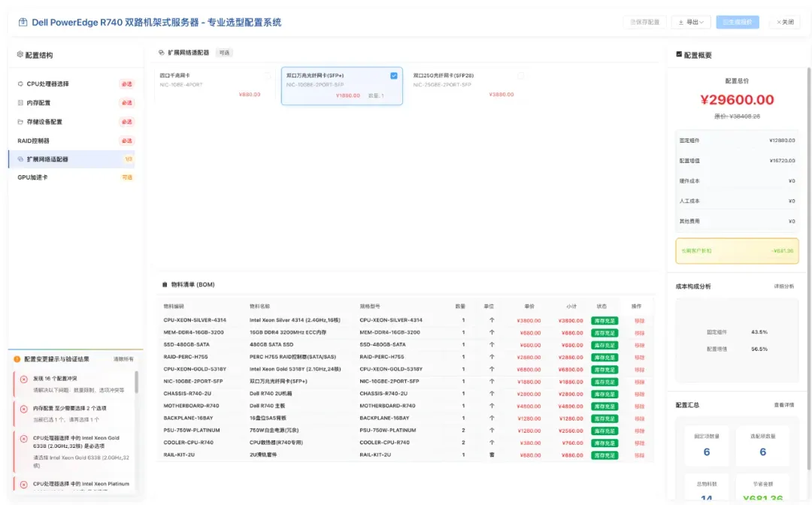Click the validation panel scrollbar thumb
The image size is (812, 505).
137,383
